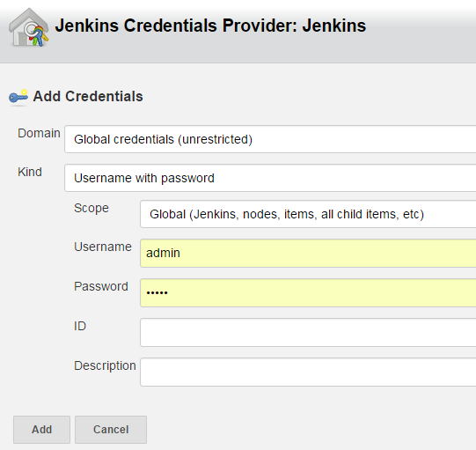Click the Description label

(105, 365)
